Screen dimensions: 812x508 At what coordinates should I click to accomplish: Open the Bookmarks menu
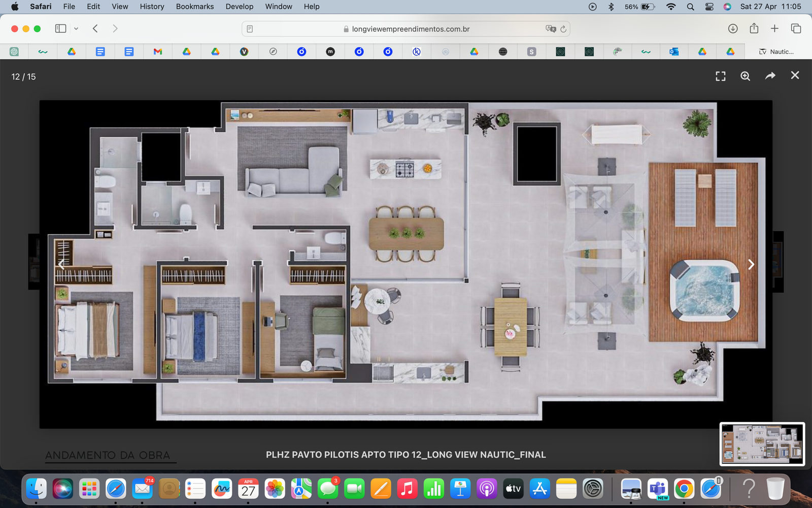(194, 7)
